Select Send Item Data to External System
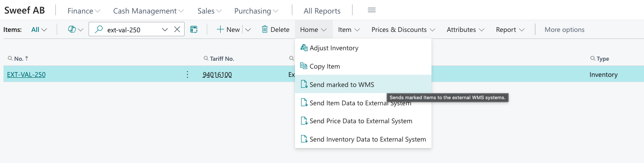 pyautogui.click(x=363, y=103)
